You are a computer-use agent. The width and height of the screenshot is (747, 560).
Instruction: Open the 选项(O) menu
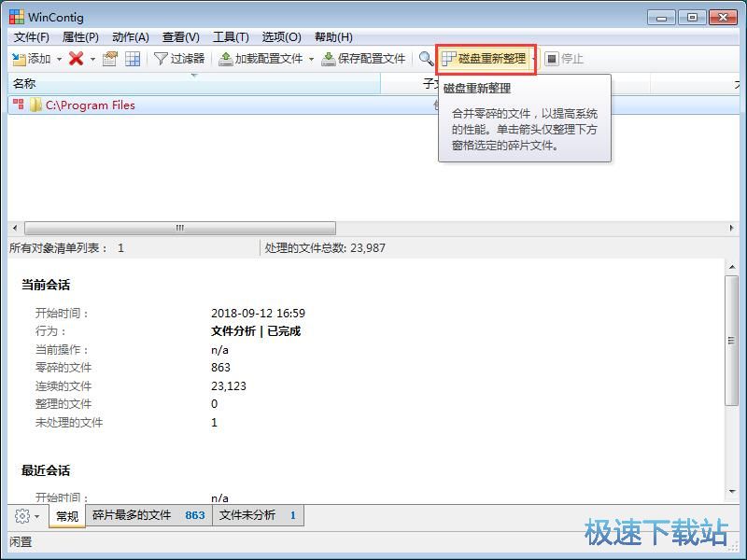[281, 37]
